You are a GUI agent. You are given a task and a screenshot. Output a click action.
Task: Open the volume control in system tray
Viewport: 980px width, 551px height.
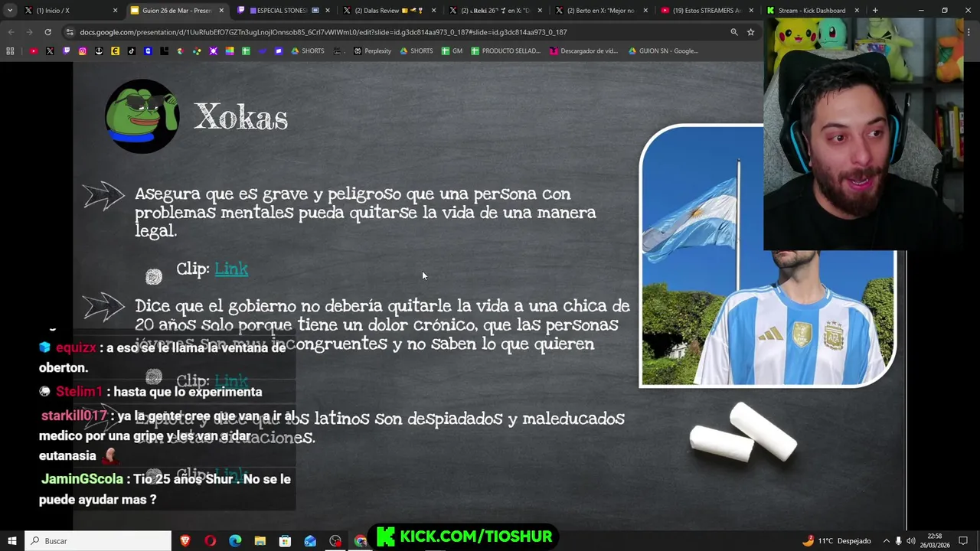point(913,541)
